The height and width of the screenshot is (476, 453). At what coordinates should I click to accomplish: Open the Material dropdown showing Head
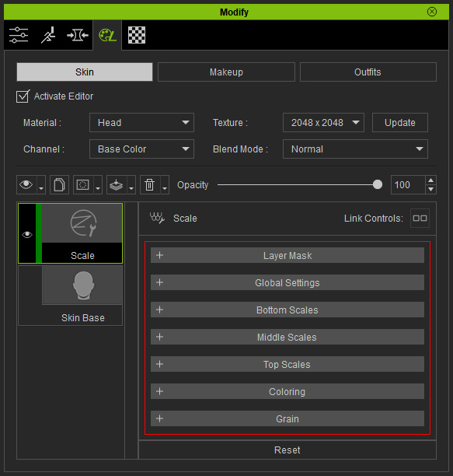[141, 123]
